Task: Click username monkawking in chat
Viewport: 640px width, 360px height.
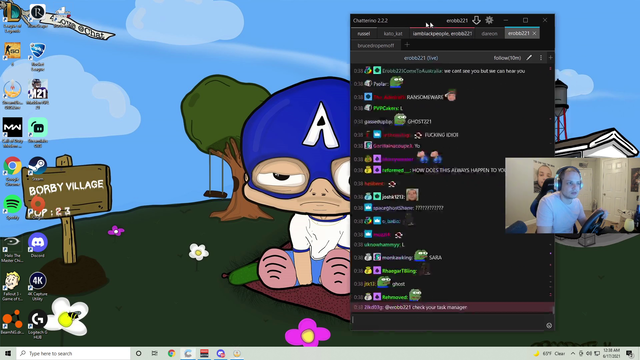Action: click(397, 258)
